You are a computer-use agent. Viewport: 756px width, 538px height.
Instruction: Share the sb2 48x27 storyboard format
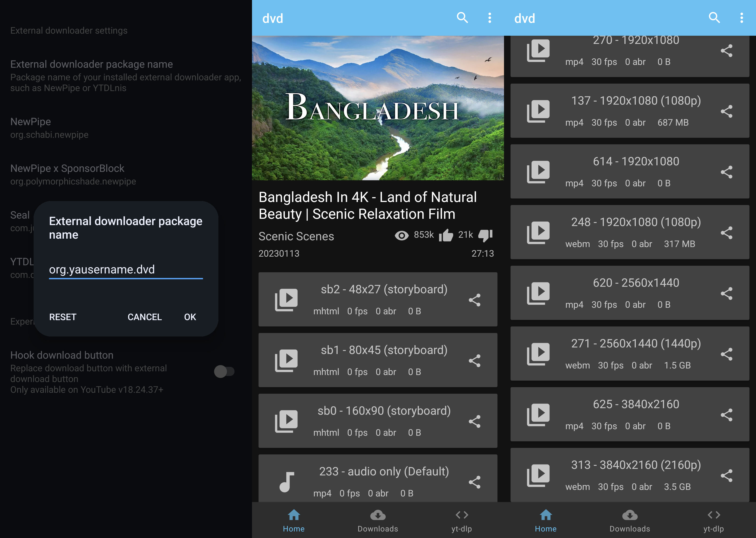tap(474, 300)
